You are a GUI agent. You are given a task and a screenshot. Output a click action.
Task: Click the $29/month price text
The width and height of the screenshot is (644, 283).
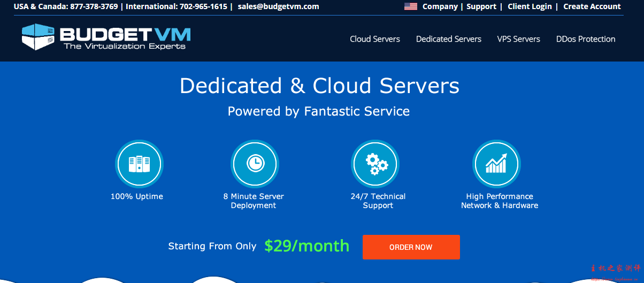[x=306, y=246]
